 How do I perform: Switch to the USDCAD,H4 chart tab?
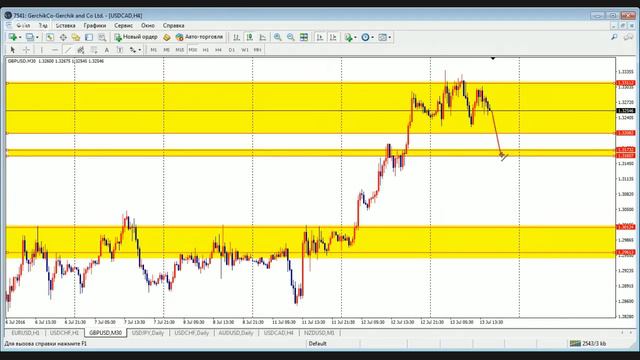278,333
